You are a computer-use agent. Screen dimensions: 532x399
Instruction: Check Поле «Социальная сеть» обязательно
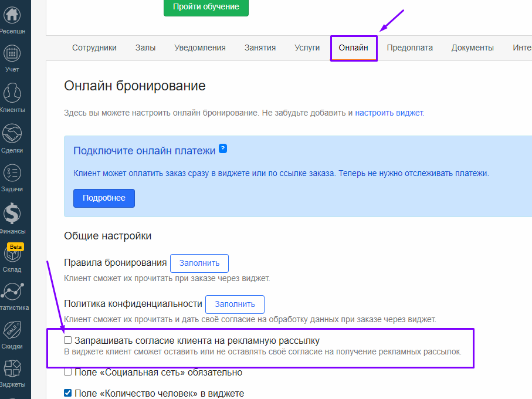click(68, 372)
